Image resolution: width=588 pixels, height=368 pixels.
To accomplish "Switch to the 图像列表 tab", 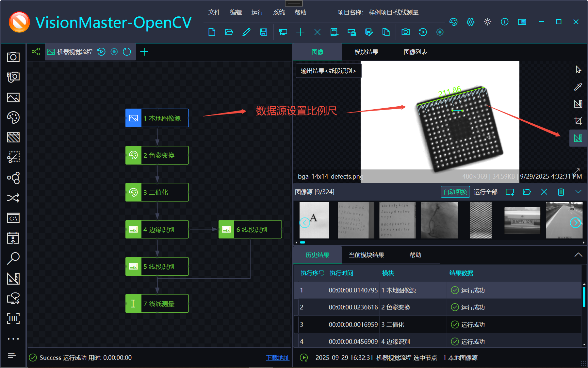I will [416, 52].
